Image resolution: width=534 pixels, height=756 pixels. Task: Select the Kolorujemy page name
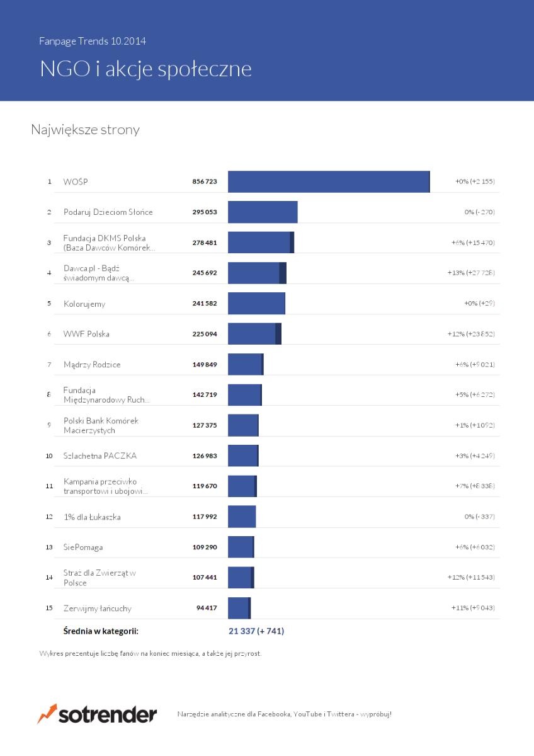pyautogui.click(x=84, y=304)
